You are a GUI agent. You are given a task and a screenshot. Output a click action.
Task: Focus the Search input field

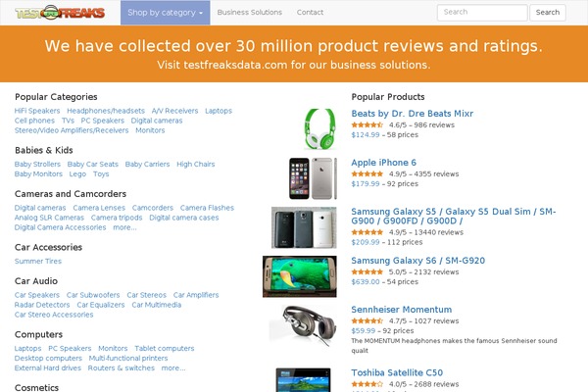[481, 13]
